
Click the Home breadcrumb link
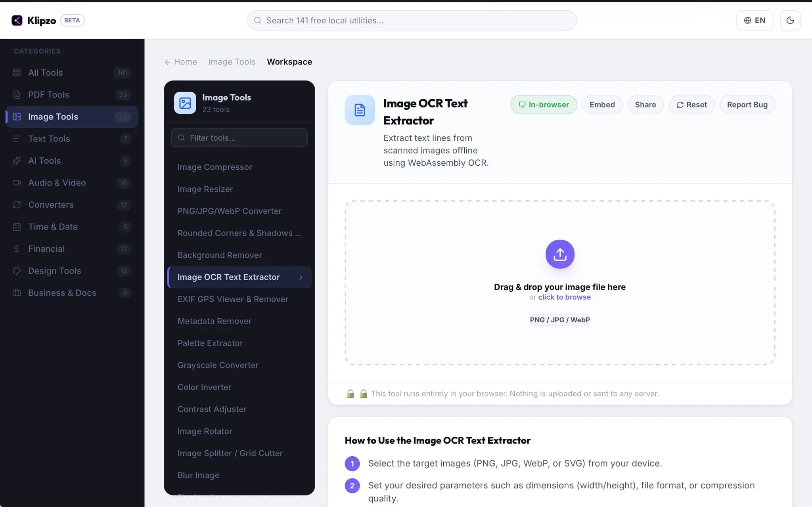(x=185, y=62)
